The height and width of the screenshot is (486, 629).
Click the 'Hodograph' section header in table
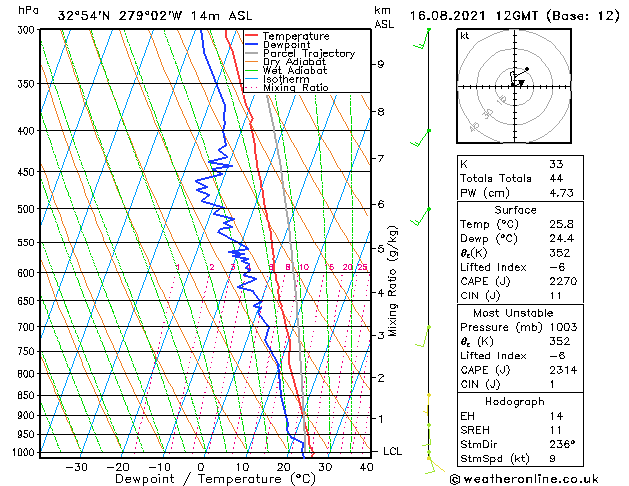coord(516,401)
